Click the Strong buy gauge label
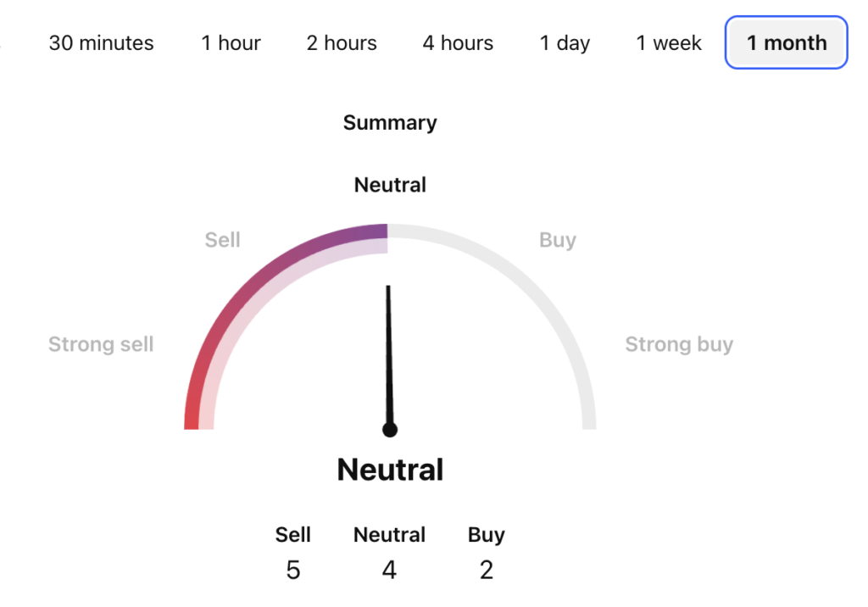The width and height of the screenshot is (868, 607). (x=679, y=344)
